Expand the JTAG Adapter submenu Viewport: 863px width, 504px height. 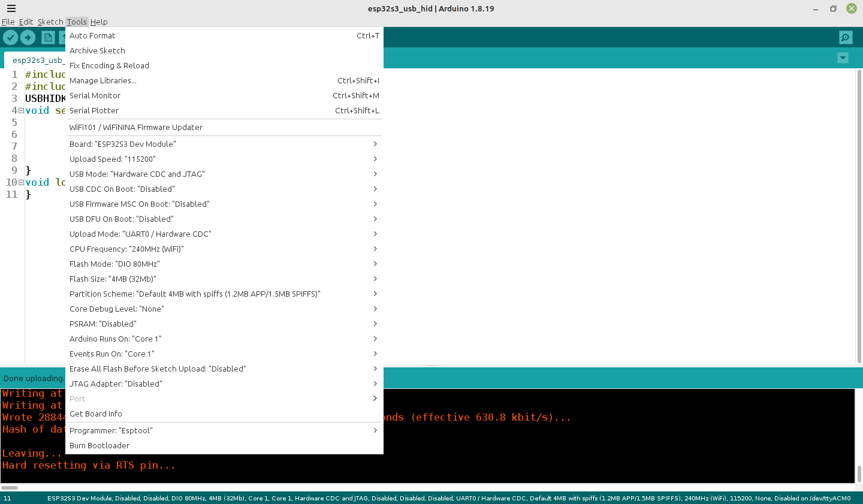pos(224,384)
